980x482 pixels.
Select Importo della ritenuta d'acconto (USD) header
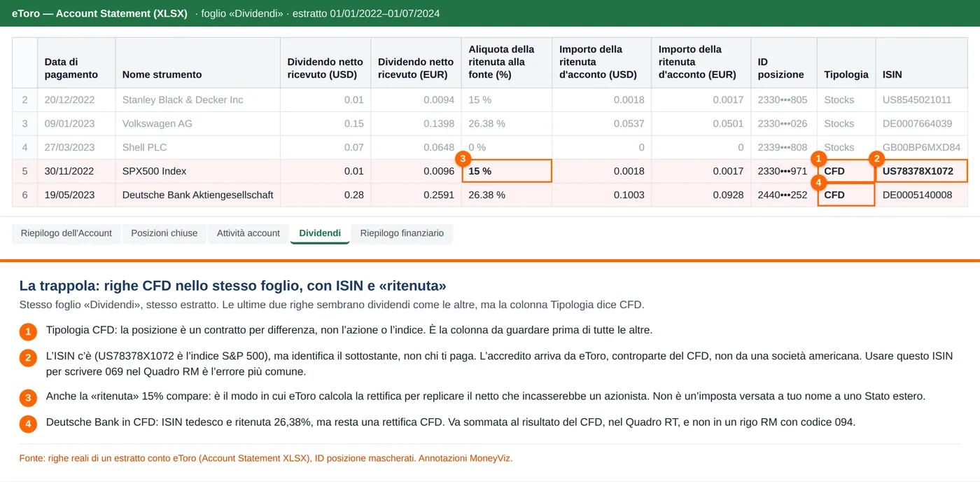tap(602, 63)
